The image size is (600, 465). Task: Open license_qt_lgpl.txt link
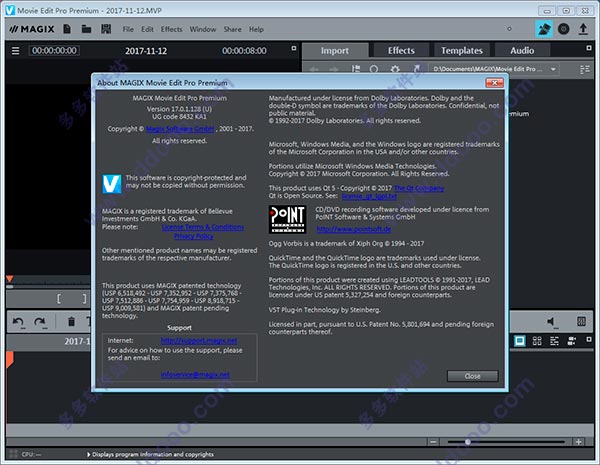(x=369, y=196)
